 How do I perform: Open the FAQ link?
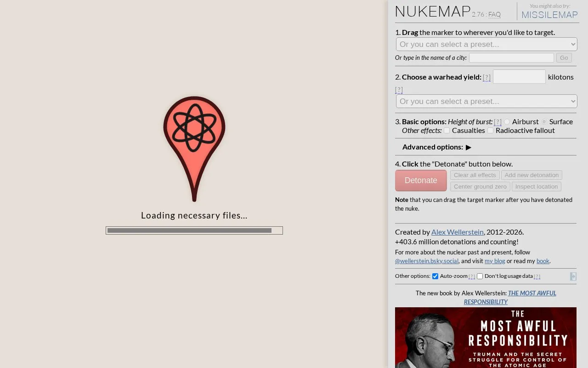pos(494,15)
